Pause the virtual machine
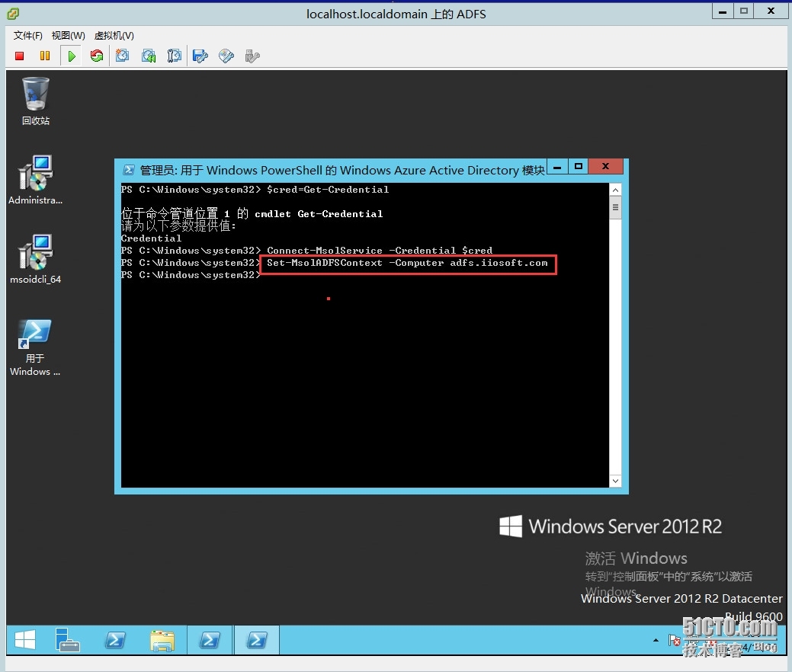This screenshot has height=672, width=792. click(x=45, y=56)
